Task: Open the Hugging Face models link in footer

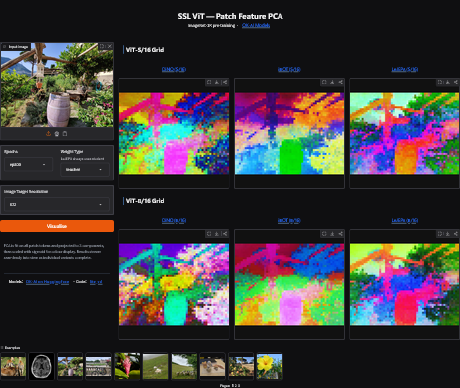Action: tap(47, 282)
